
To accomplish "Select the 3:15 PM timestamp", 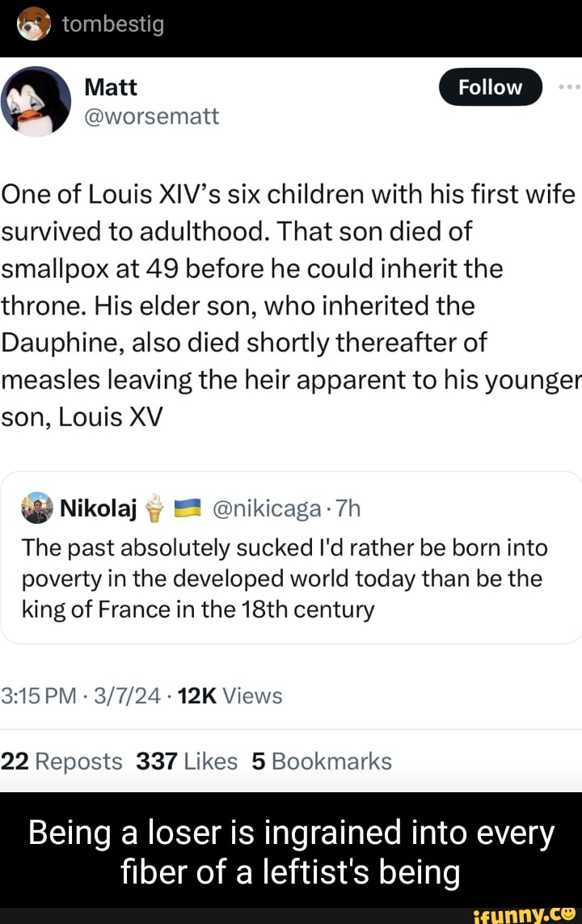I will point(37,694).
